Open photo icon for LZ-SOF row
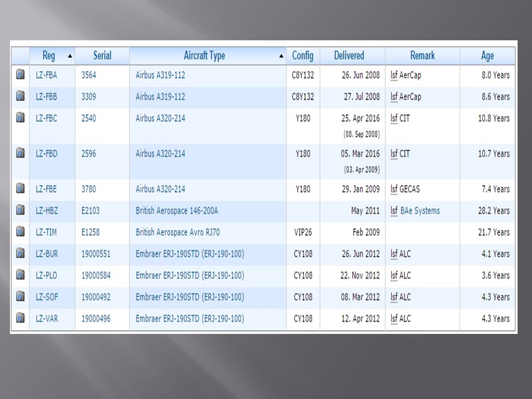 tap(20, 296)
